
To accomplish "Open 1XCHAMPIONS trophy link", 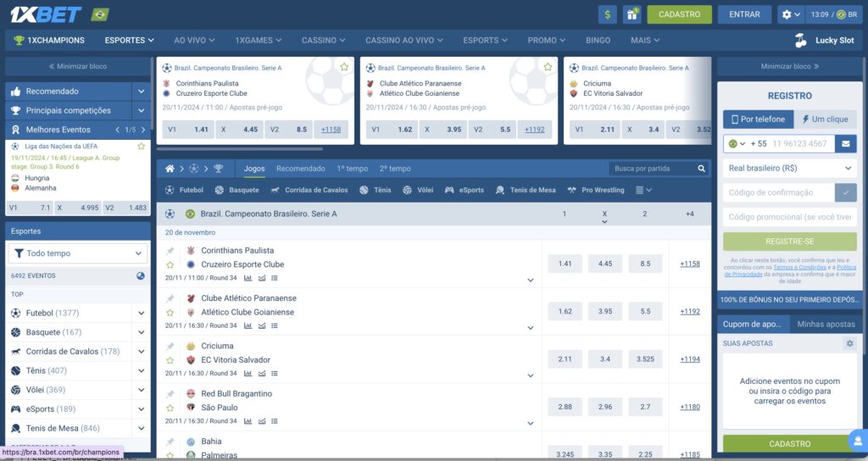I will click(49, 41).
